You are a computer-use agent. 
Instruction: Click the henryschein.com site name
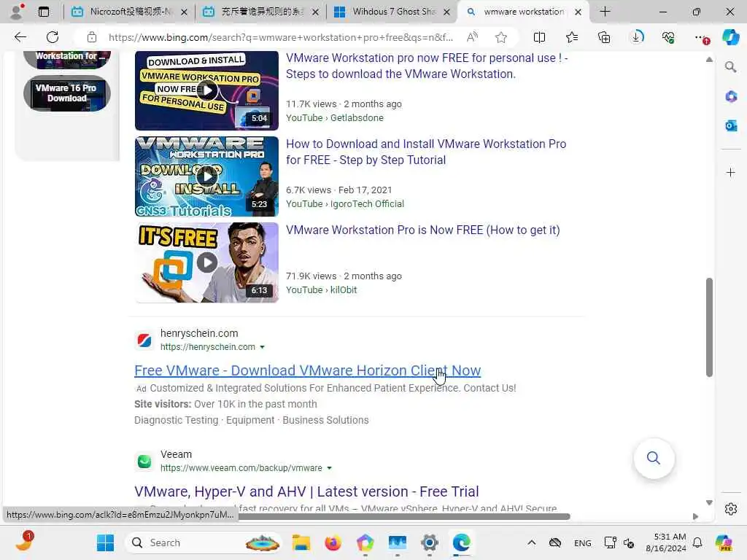click(x=199, y=333)
